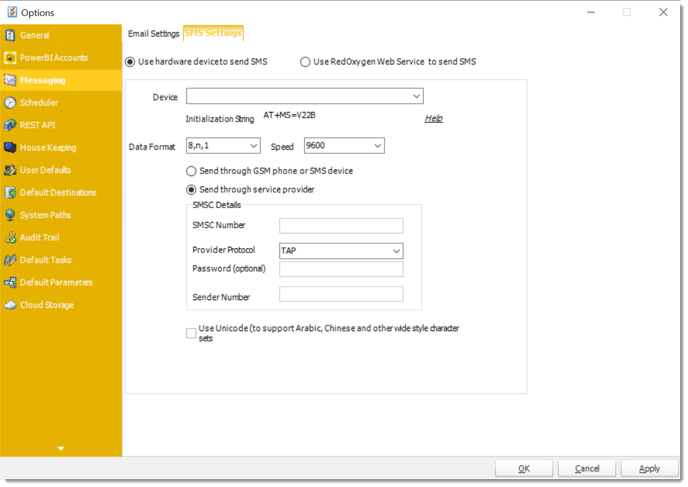
Task: Click the Apply button
Action: [649, 469]
